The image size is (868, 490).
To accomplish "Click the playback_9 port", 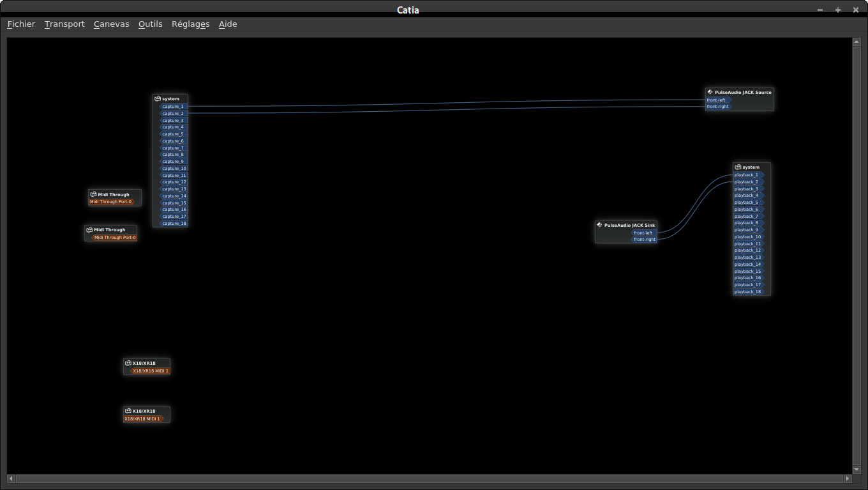I will pos(749,230).
